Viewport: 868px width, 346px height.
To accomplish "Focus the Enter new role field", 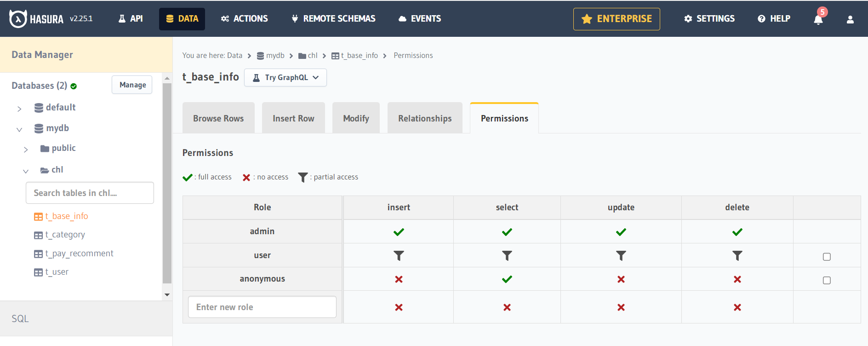I will 262,307.
